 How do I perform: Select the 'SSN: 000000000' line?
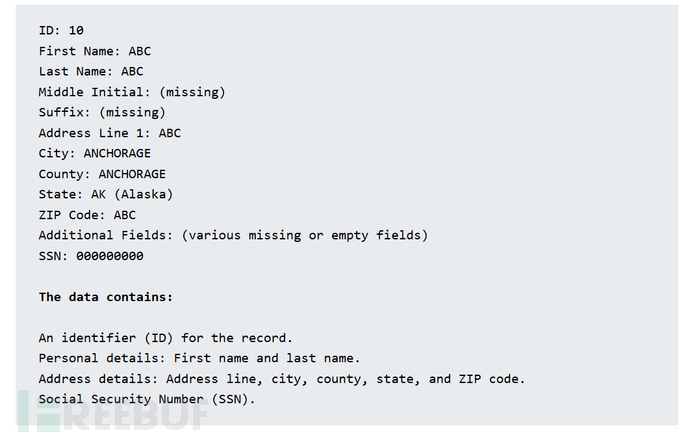coord(91,256)
